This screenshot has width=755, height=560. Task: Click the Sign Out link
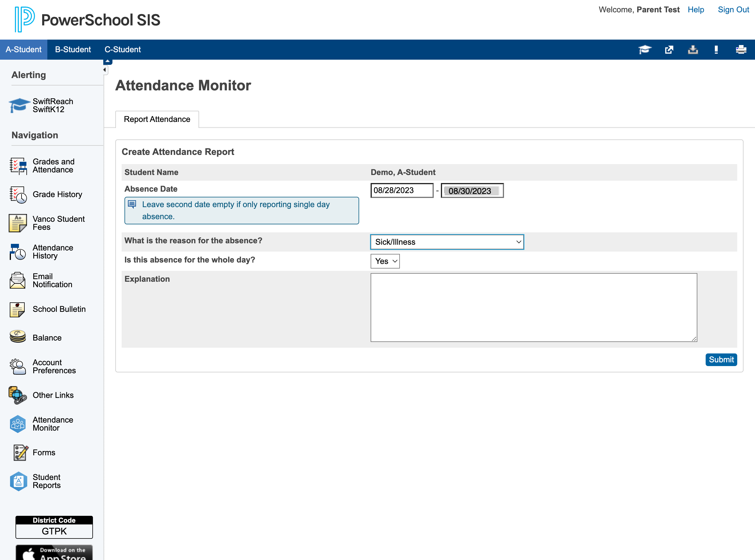coord(733,9)
